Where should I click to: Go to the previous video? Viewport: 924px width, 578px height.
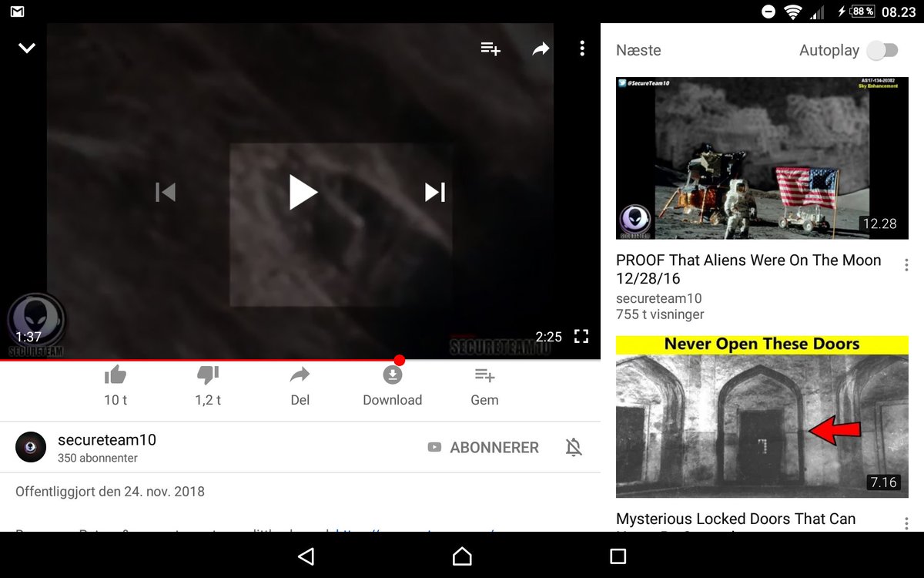pos(166,192)
